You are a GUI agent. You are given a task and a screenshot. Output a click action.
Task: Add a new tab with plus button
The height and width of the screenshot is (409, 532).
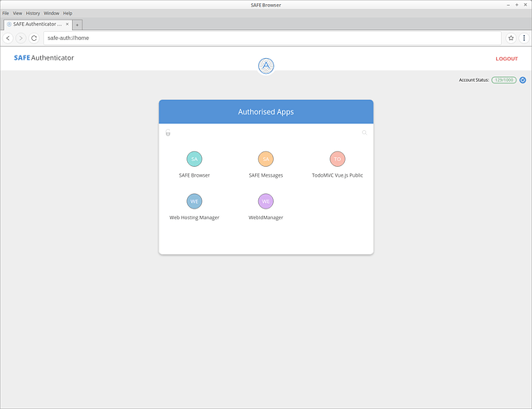coord(77,25)
